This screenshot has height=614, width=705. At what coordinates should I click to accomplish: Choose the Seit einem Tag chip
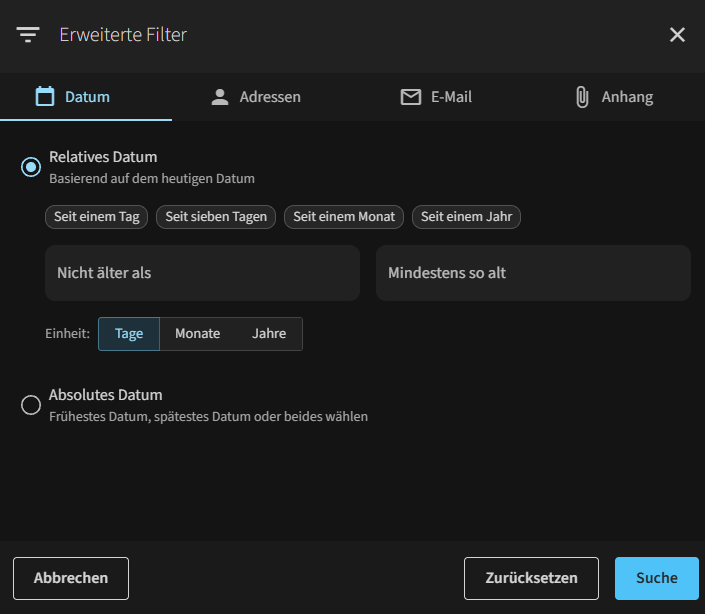click(97, 217)
